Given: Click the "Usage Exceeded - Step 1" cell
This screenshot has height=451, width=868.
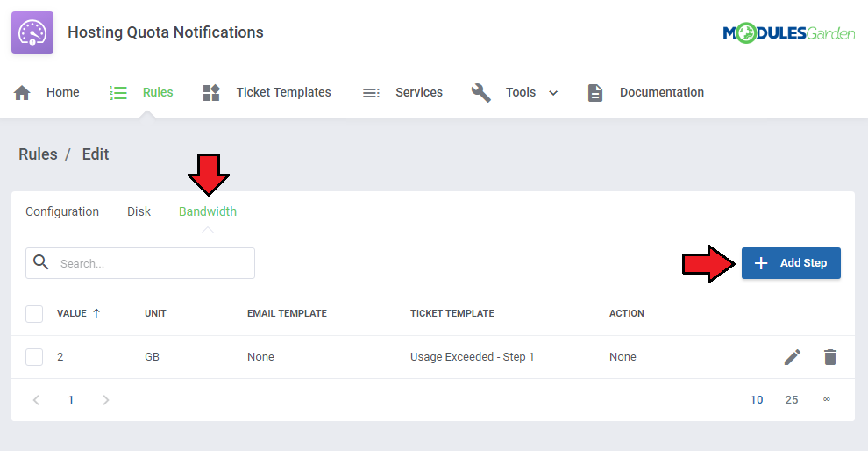Looking at the screenshot, I should pos(473,357).
